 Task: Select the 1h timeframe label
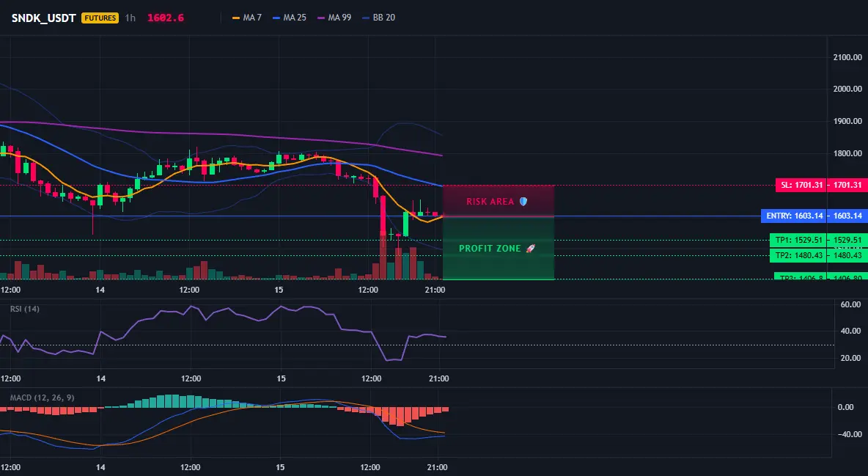point(130,18)
